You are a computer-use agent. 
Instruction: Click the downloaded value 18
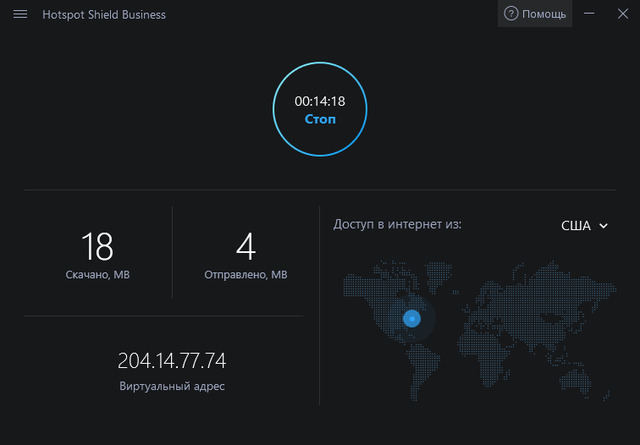[x=97, y=246]
